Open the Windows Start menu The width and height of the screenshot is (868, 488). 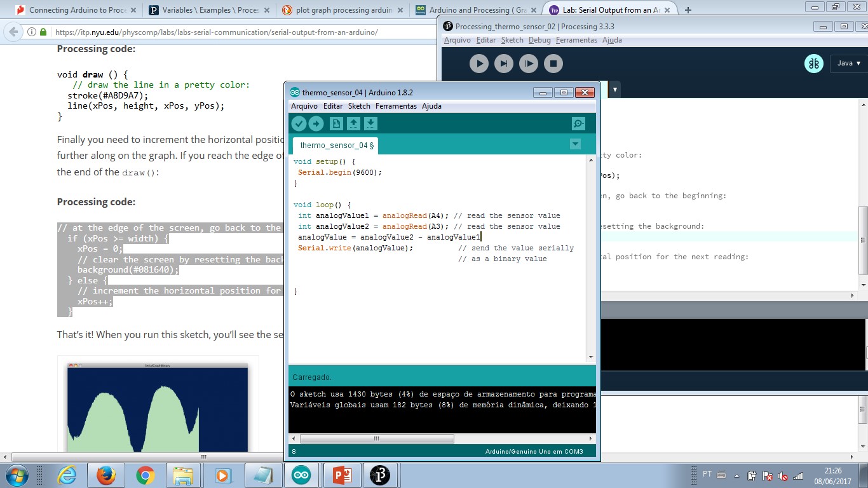click(x=16, y=475)
